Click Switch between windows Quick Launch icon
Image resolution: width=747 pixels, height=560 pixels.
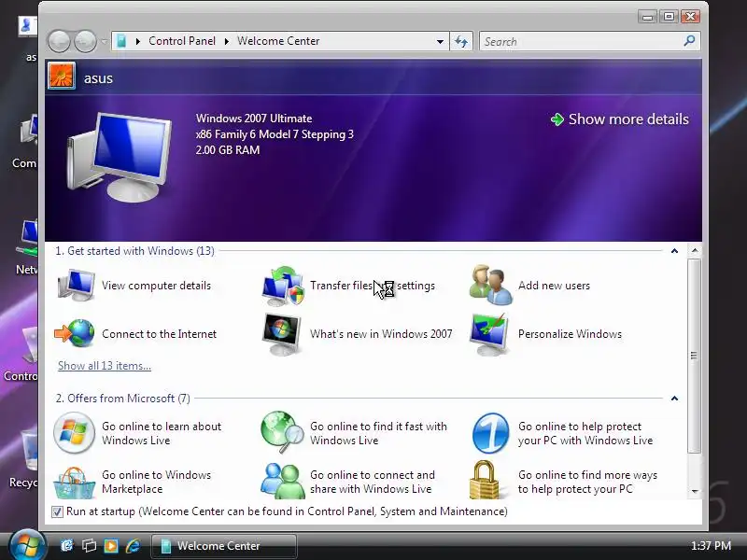[89, 546]
